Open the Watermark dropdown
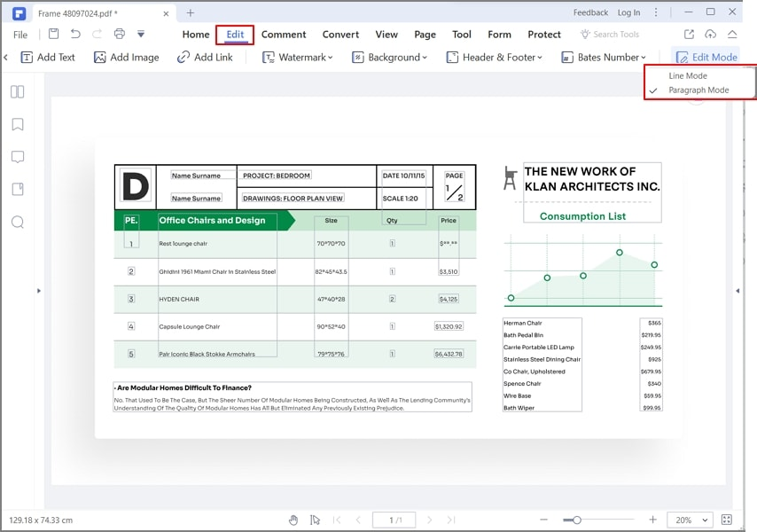 click(x=298, y=57)
